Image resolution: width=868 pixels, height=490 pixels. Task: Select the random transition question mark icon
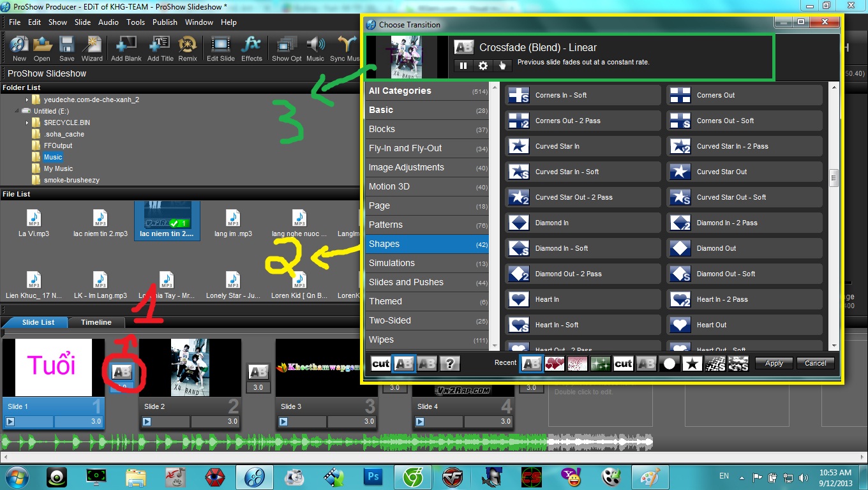[x=450, y=364]
